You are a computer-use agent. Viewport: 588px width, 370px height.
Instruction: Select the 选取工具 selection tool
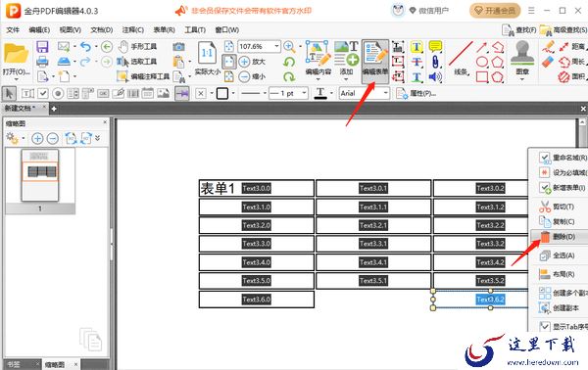pyautogui.click(x=136, y=62)
